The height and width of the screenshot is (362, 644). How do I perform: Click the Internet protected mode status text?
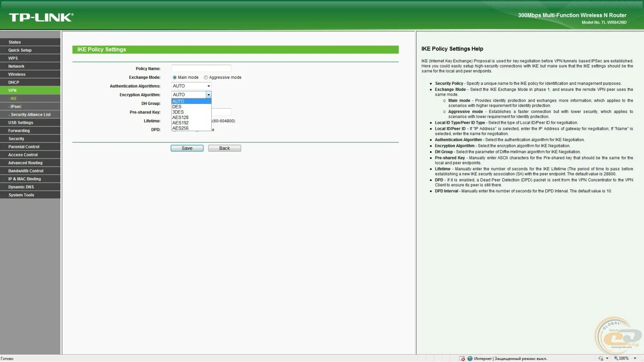[511, 358]
